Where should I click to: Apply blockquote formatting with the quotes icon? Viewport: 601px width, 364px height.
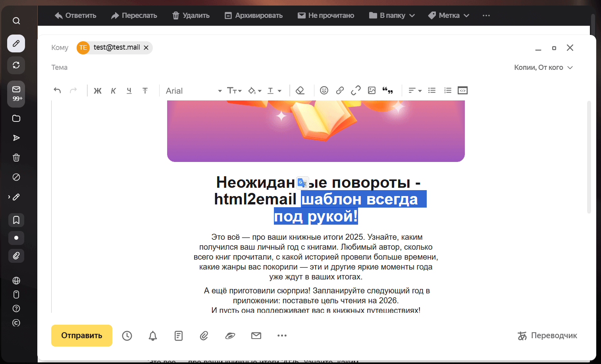388,90
